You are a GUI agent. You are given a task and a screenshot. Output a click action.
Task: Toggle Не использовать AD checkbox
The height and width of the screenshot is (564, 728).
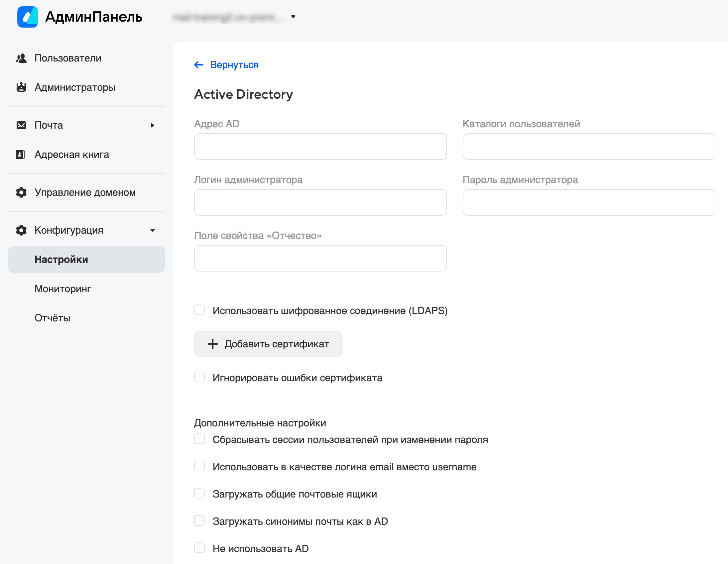click(x=200, y=548)
